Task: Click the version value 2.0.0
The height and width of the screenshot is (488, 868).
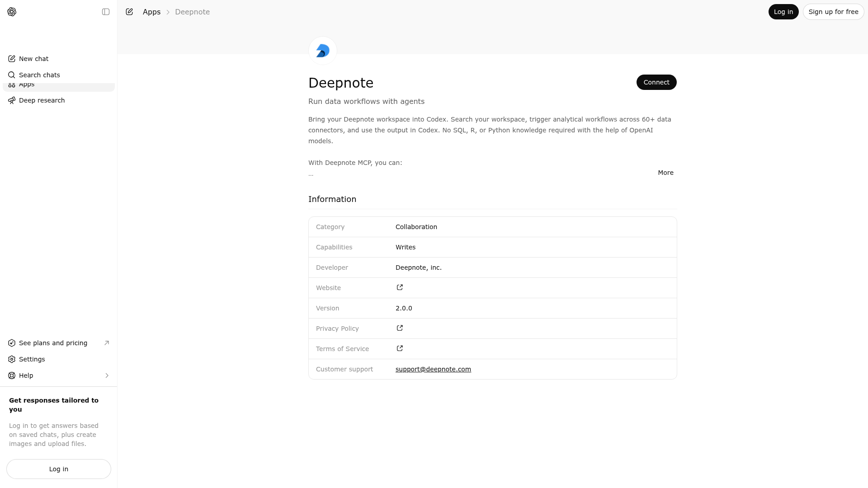Action: [x=404, y=308]
